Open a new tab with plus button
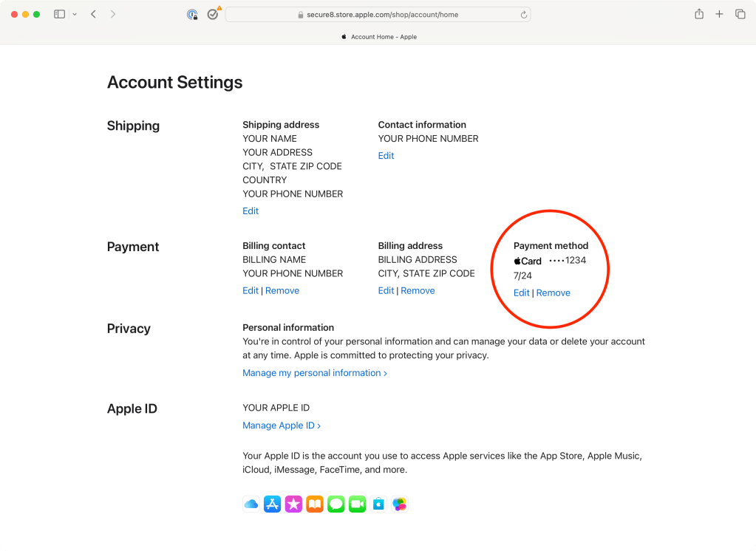Screen dimensions: 756x551 [719, 14]
